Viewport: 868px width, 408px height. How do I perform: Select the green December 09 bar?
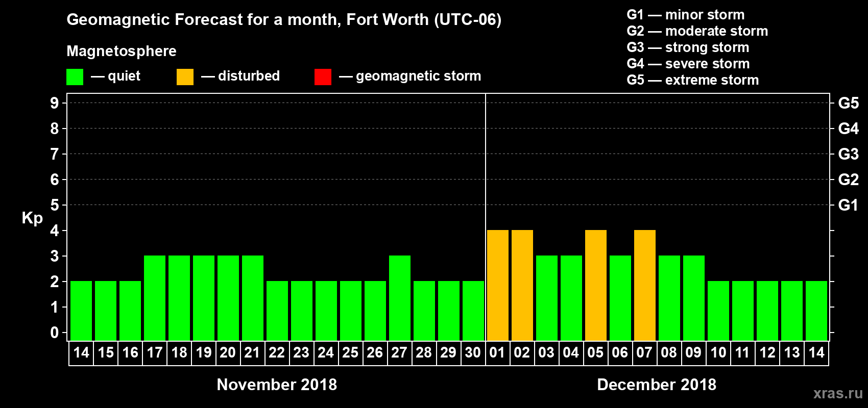pyautogui.click(x=694, y=298)
